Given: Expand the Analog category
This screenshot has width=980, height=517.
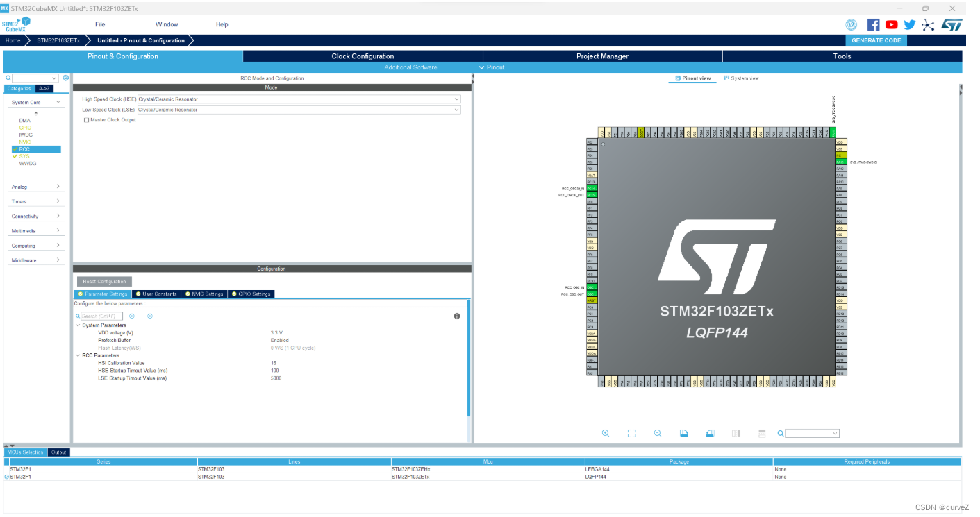Looking at the screenshot, I should [x=36, y=187].
